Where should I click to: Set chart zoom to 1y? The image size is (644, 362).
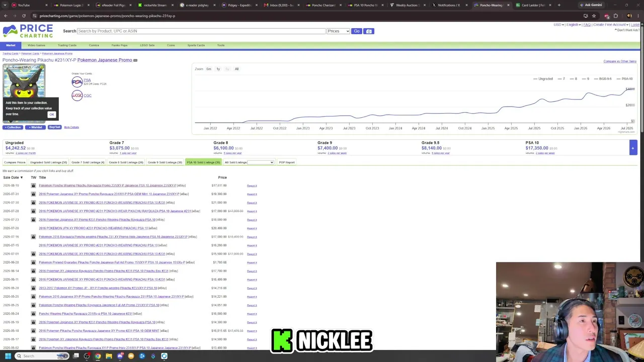218,69
